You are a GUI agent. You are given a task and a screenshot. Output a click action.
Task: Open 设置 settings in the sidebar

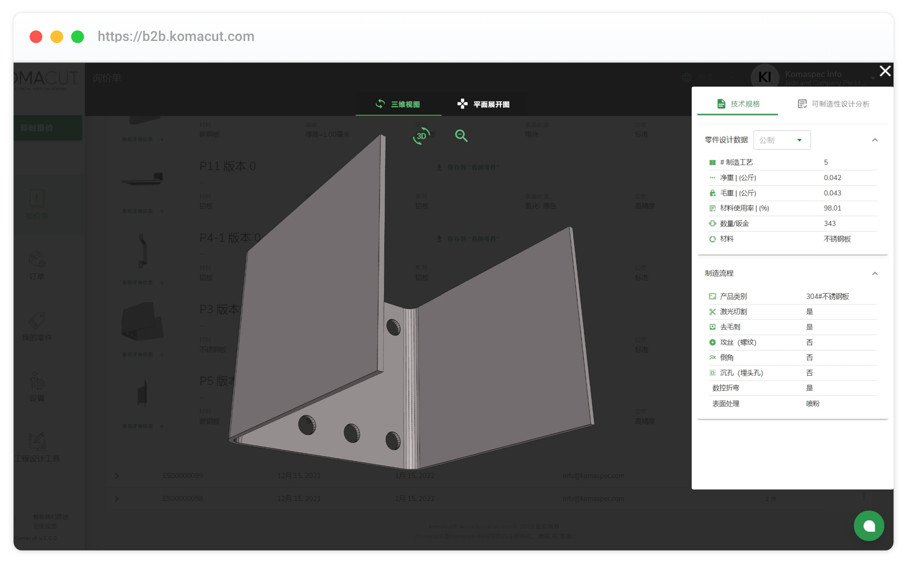(x=37, y=387)
